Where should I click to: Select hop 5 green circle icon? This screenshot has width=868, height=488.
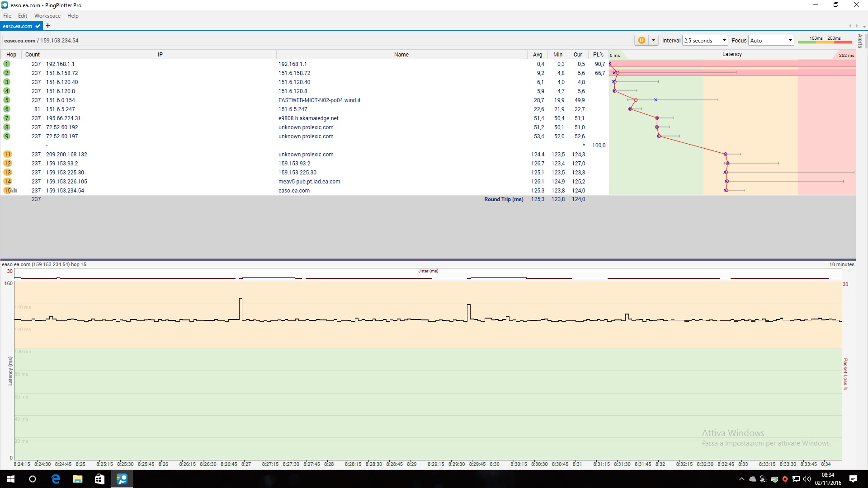click(7, 100)
